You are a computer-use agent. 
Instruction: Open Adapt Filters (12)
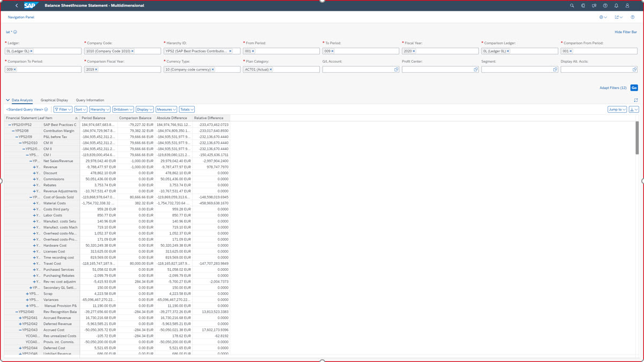coord(613,87)
